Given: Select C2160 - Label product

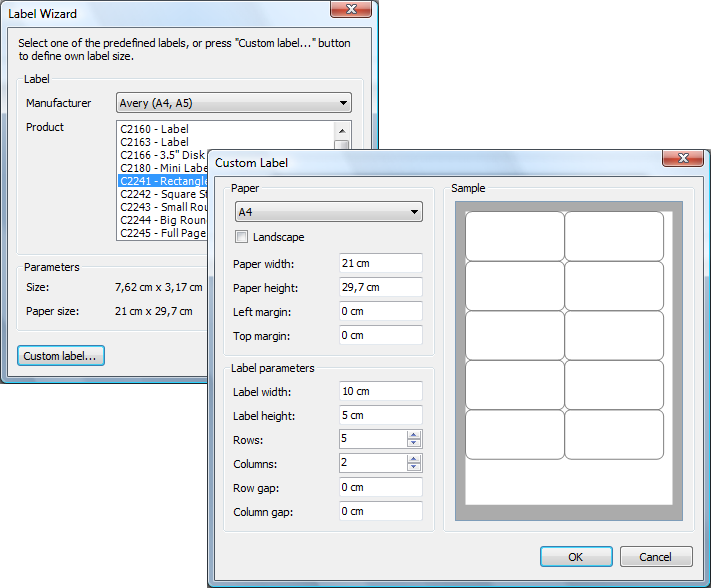Looking at the screenshot, I should [154, 130].
